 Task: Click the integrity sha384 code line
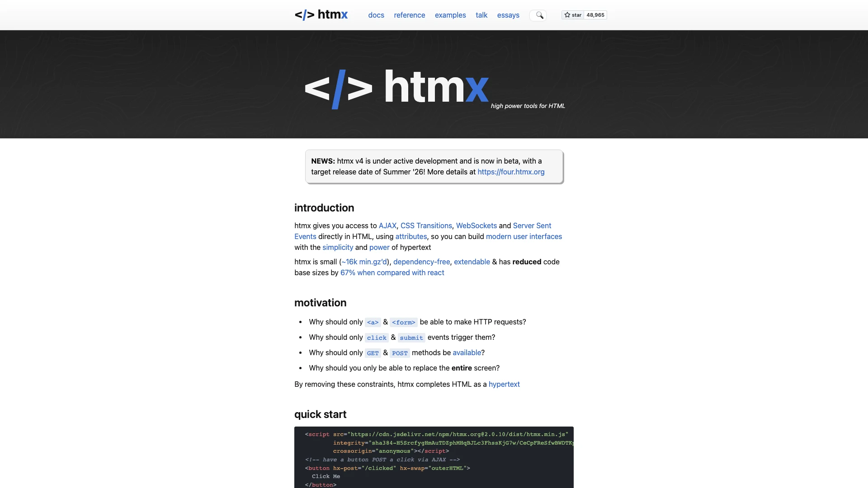tap(453, 443)
